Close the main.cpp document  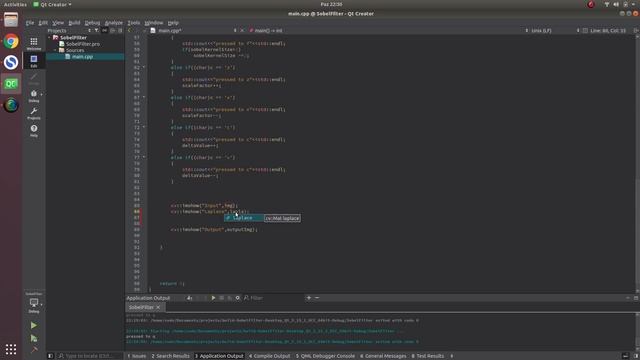point(242,31)
